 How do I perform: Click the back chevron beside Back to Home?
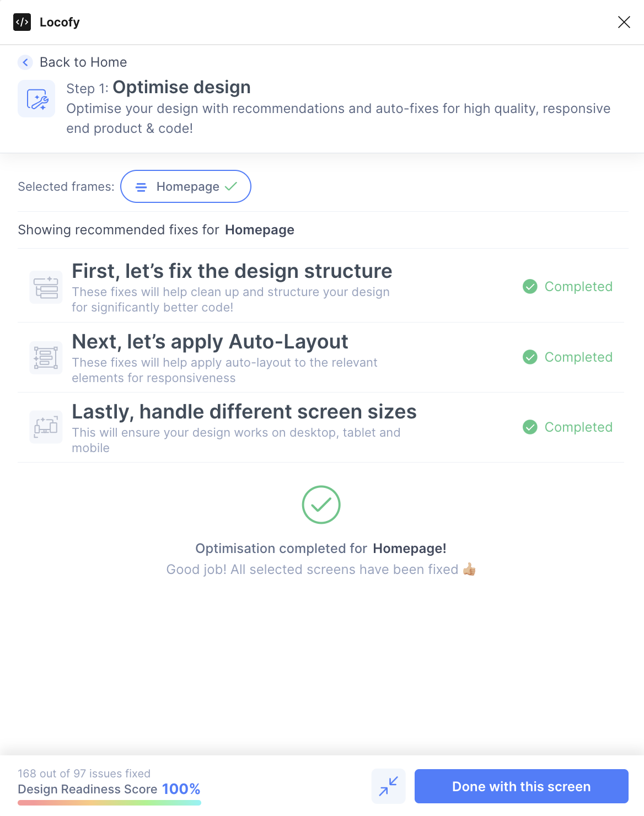click(x=25, y=62)
